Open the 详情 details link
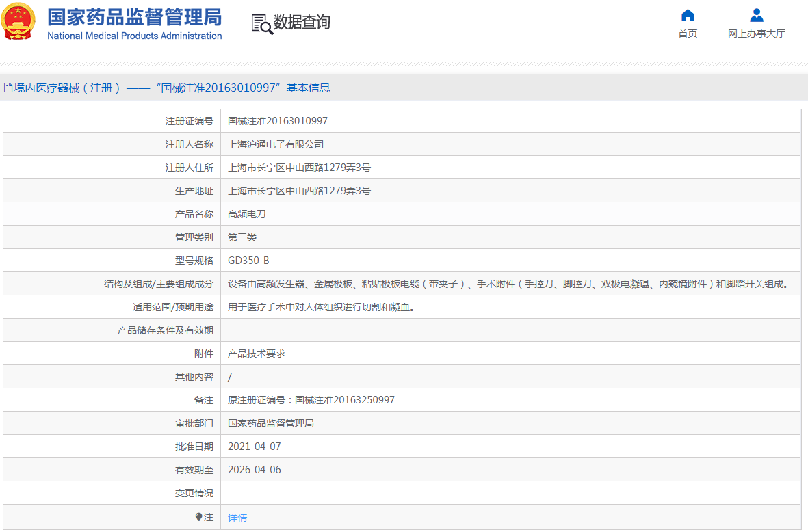808x532 pixels. click(x=237, y=517)
